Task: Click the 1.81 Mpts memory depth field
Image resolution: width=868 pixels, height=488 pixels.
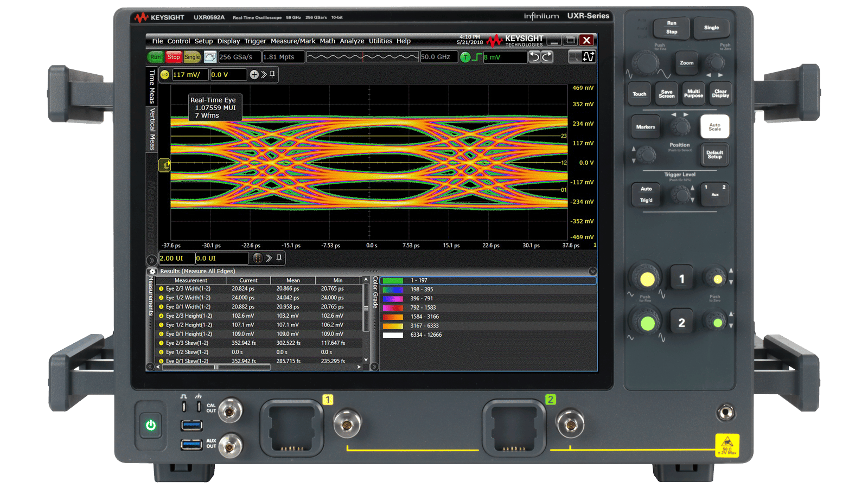Action: tap(283, 57)
